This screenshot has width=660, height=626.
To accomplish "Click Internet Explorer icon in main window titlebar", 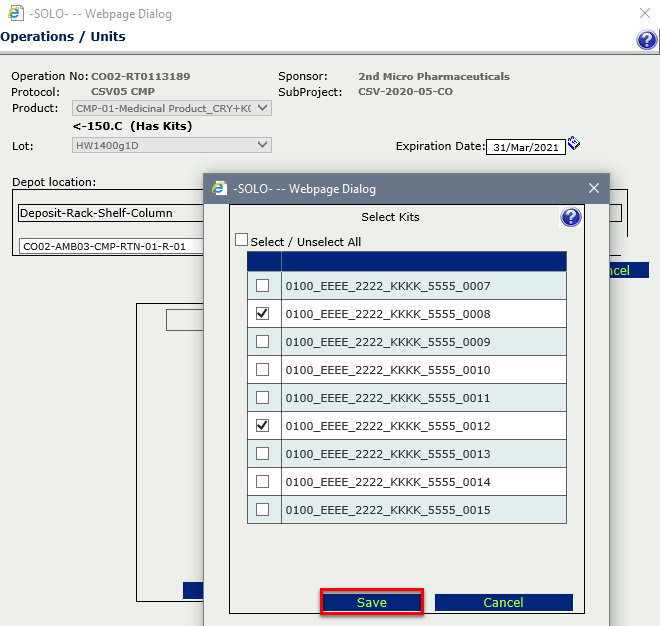I will (16, 13).
